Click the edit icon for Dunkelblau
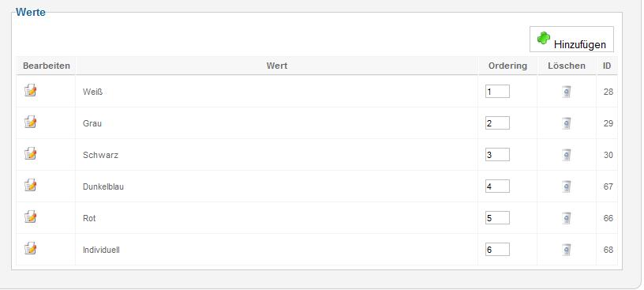 31,185
